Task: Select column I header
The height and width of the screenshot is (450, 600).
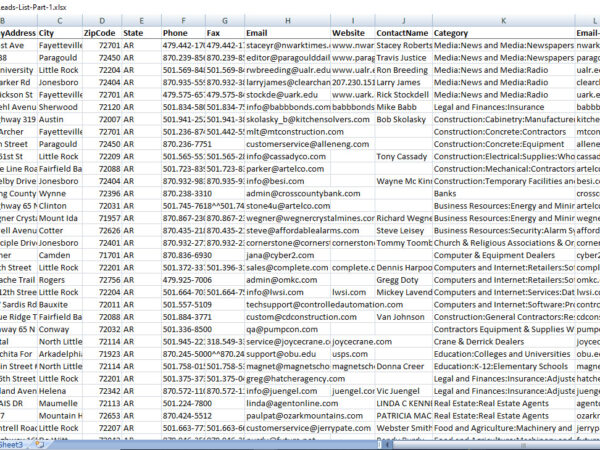Action: (353, 21)
